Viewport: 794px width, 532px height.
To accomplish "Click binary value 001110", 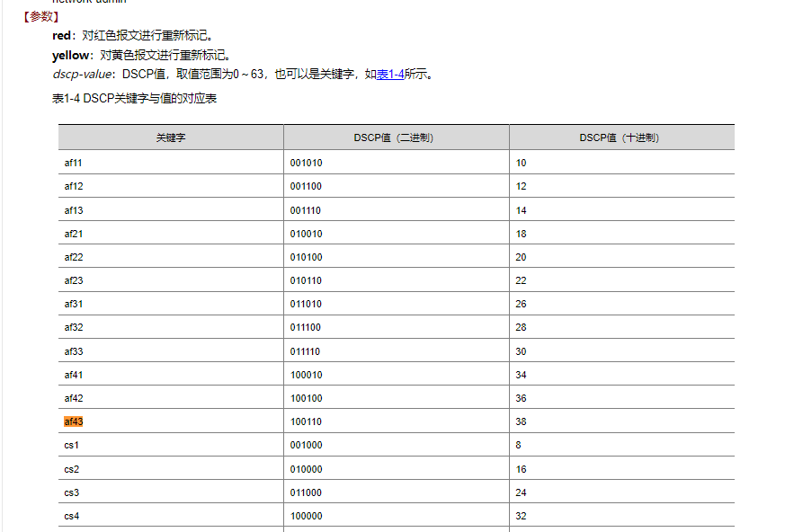I will point(306,210).
